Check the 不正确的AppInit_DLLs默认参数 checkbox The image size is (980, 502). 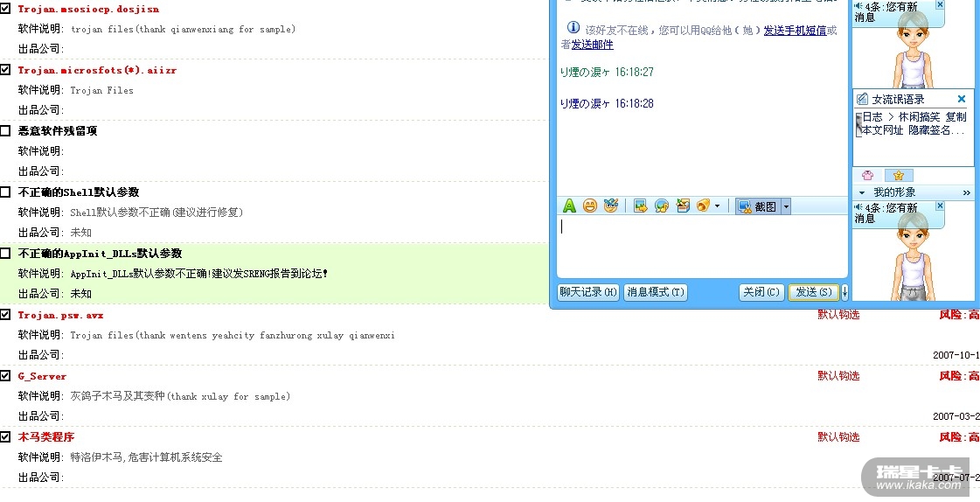(x=5, y=254)
